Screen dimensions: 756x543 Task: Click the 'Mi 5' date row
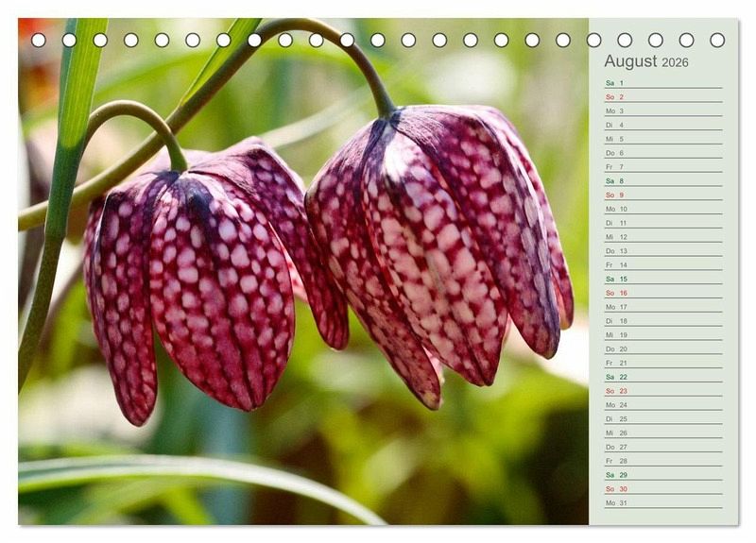point(615,139)
